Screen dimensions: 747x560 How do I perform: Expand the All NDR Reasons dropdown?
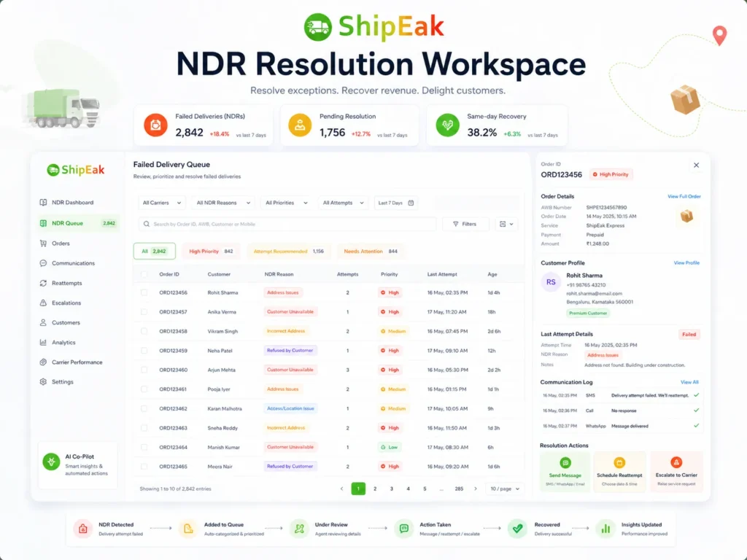click(x=223, y=203)
